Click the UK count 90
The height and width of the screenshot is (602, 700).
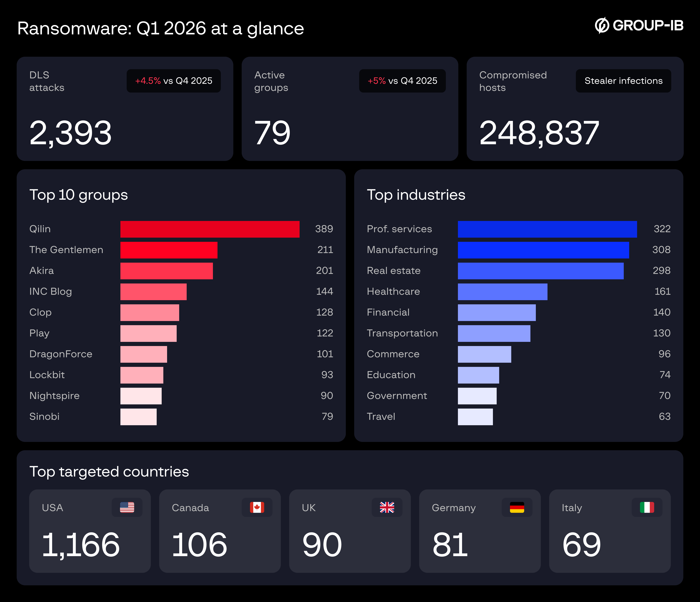(x=322, y=544)
